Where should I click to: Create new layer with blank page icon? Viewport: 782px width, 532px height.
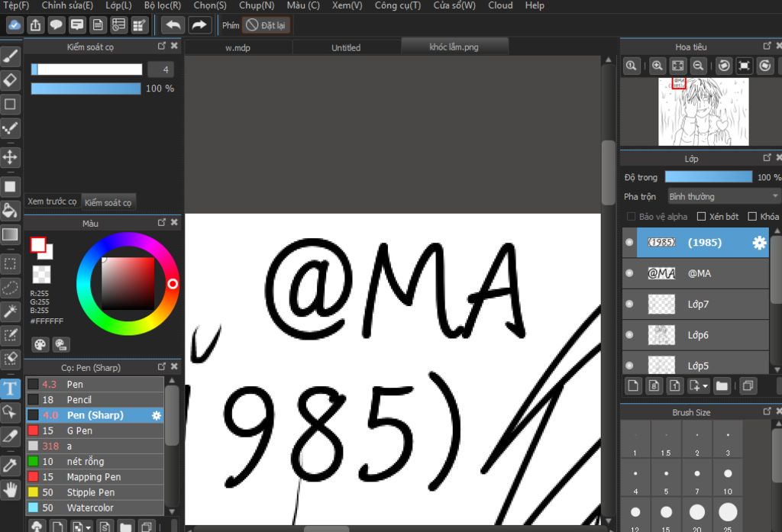[633, 386]
